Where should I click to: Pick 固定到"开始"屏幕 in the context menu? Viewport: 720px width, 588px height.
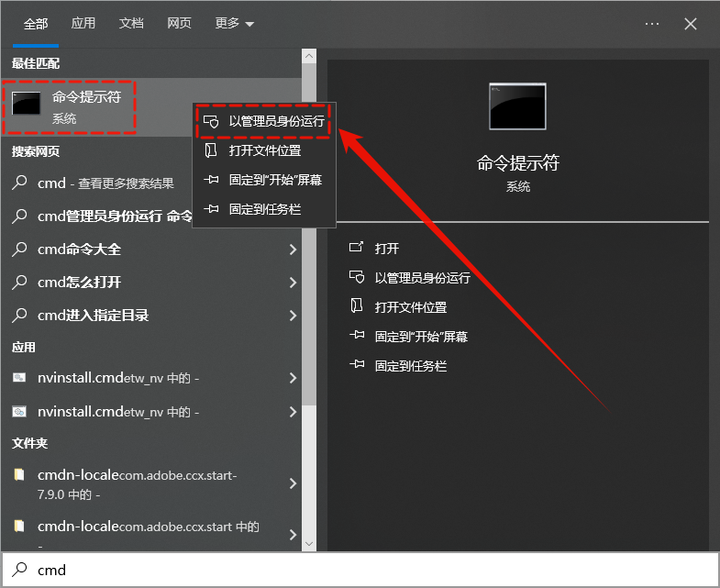(264, 180)
